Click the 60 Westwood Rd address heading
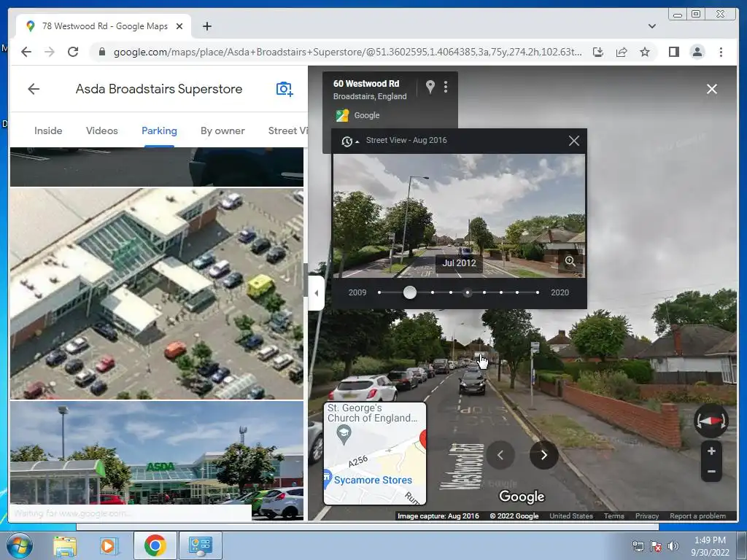 tap(366, 83)
